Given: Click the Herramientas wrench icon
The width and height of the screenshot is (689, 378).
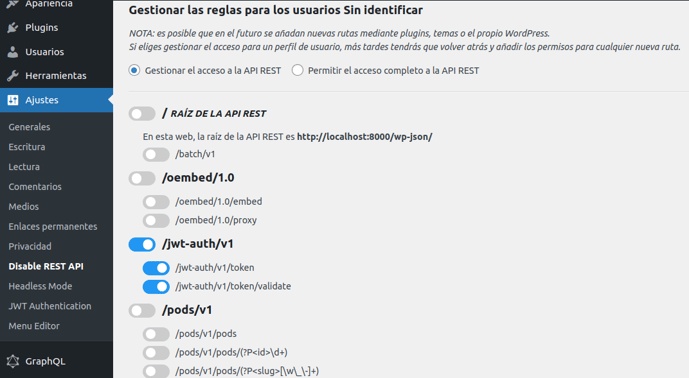Looking at the screenshot, I should (x=13, y=76).
